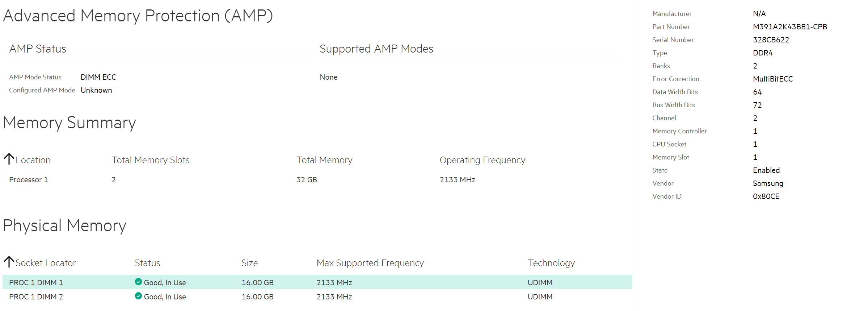The height and width of the screenshot is (311, 868).
Task: Sort by Operating Frequency column header
Action: pos(483,160)
